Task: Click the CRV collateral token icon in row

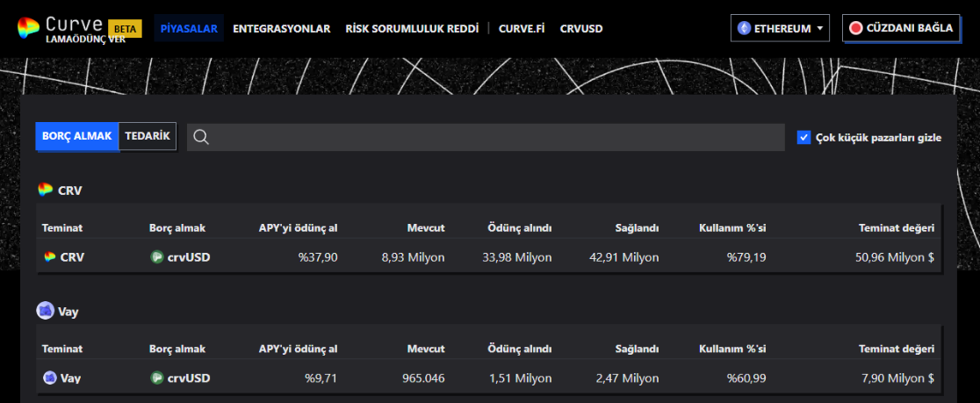Action: pos(50,256)
